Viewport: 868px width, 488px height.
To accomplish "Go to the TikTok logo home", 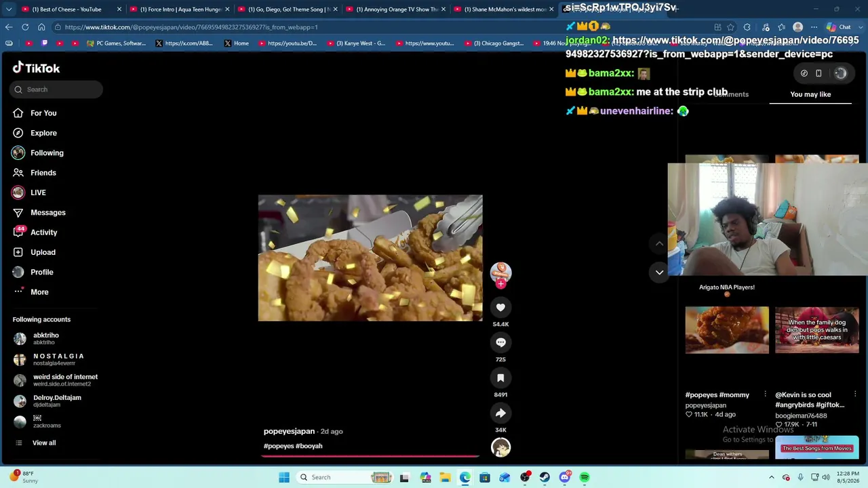I will coord(37,68).
